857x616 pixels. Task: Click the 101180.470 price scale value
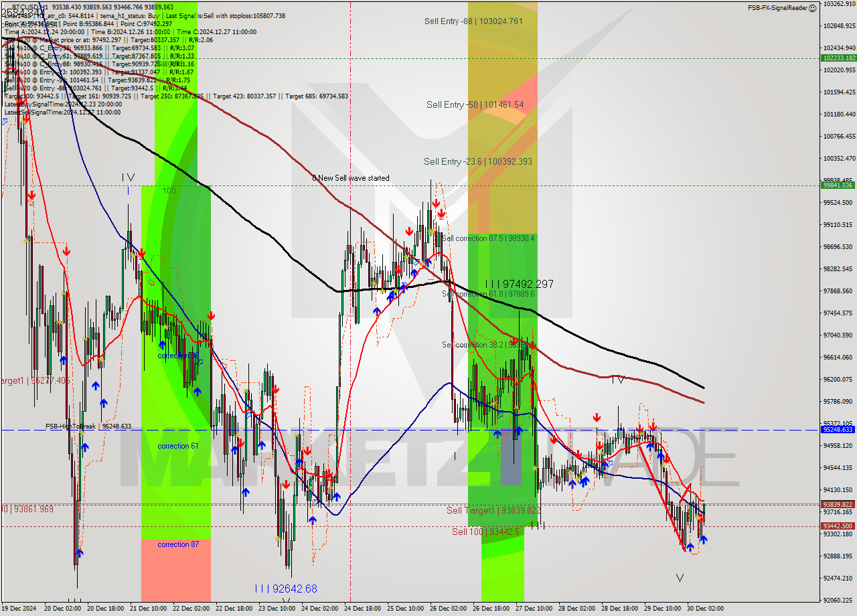coord(838,114)
